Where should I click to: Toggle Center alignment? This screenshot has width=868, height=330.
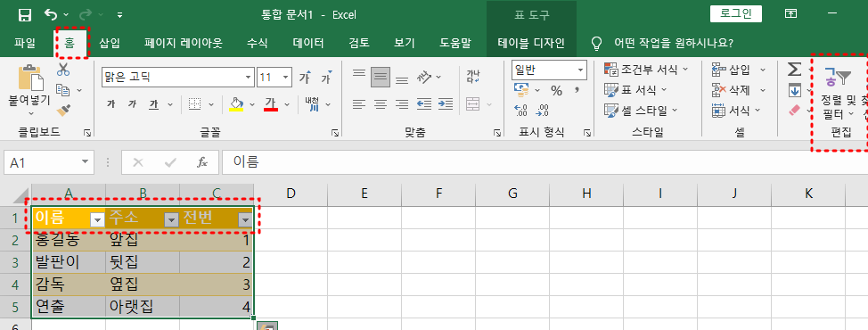(381, 104)
